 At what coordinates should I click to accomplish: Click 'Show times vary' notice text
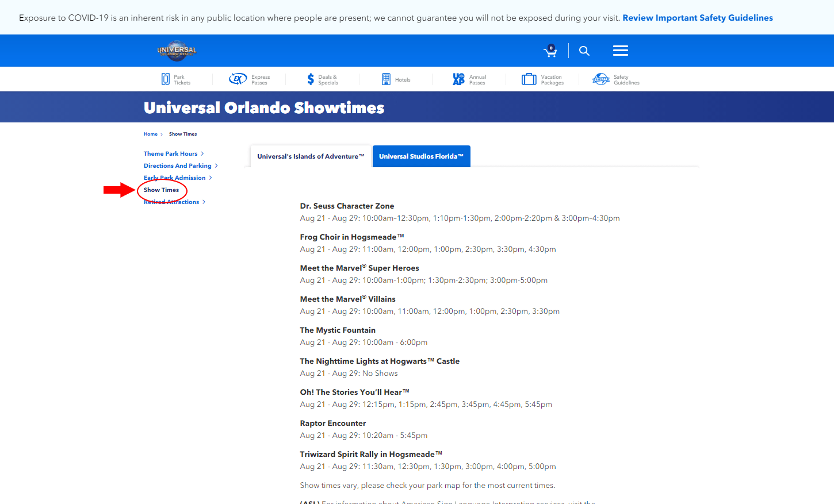pos(427,485)
